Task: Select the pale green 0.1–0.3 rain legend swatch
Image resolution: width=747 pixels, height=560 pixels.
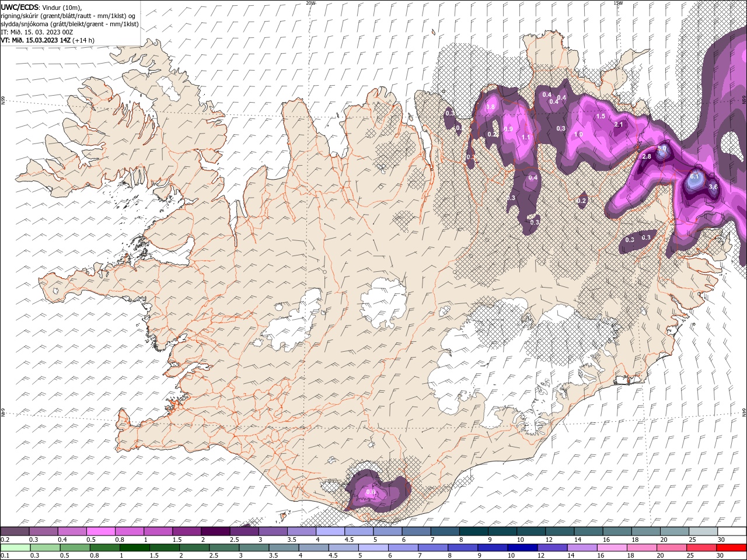Action: (x=15, y=547)
